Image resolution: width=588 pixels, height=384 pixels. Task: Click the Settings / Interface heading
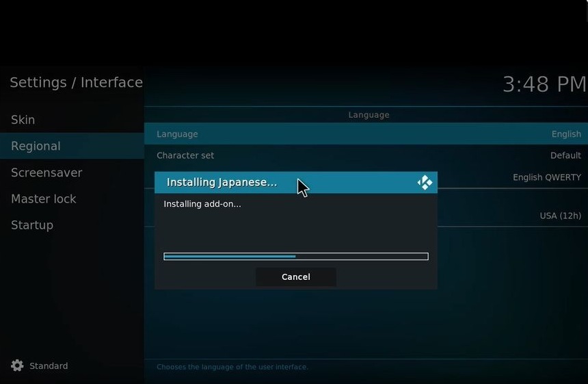pos(76,83)
